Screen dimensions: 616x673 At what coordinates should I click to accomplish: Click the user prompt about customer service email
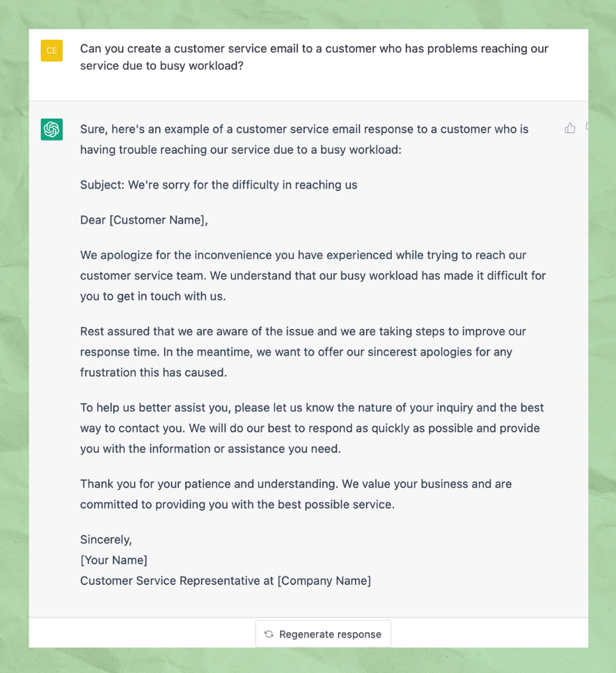pos(314,57)
